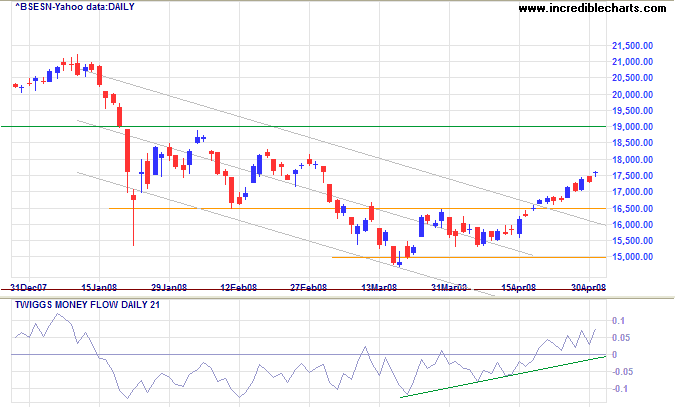Click the -0.05 money flow axis label
This screenshot has height=410, width=675.
(622, 372)
